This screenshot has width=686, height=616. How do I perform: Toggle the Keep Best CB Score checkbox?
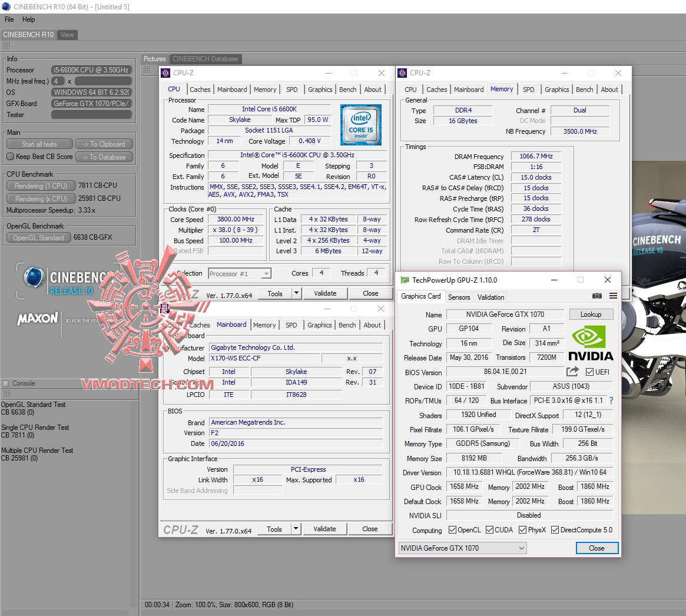(9, 156)
